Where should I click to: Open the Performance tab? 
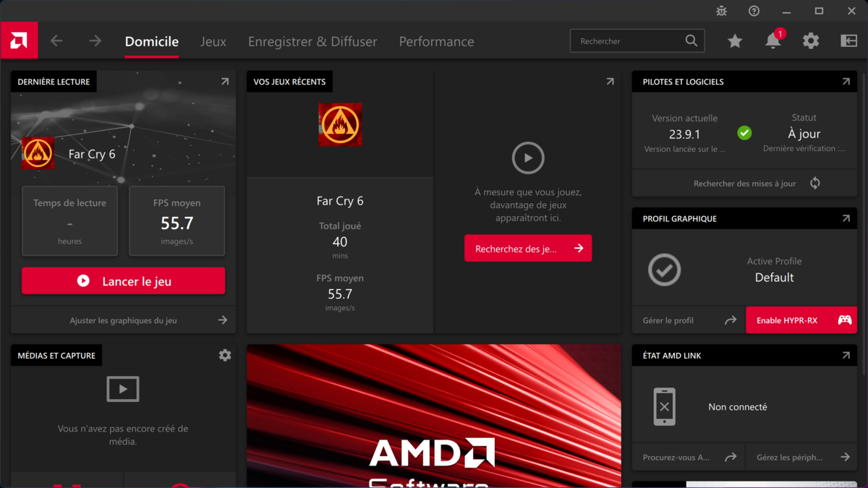pyautogui.click(x=437, y=42)
